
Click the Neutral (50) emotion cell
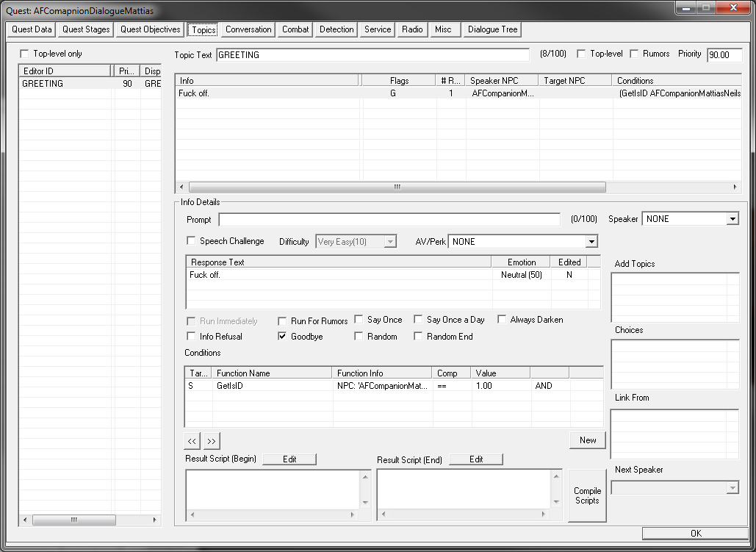pyautogui.click(x=521, y=275)
